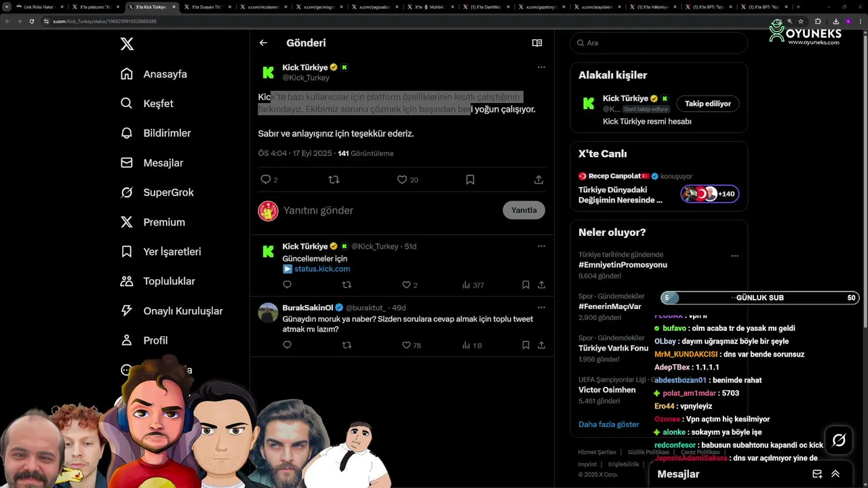868x488 pixels.
Task: Click the GÜNLÜK SUB progress bar
Action: pyautogui.click(x=760, y=298)
